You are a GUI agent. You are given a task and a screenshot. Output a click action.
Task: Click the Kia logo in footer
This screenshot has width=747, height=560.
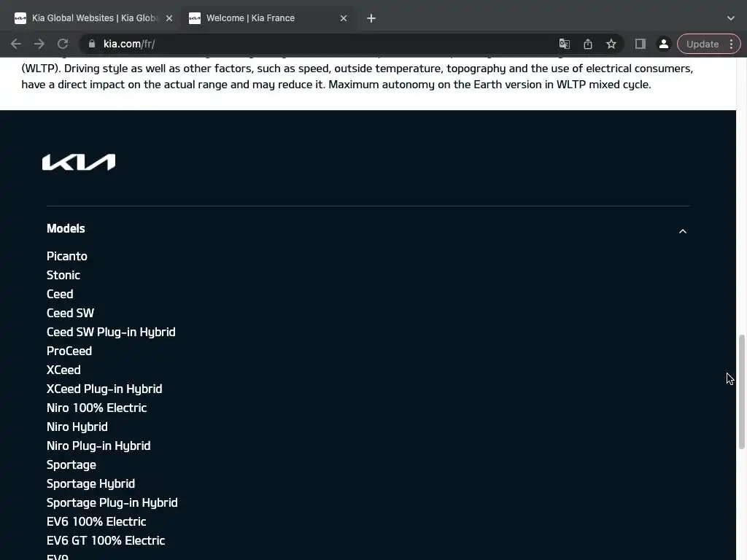79,162
